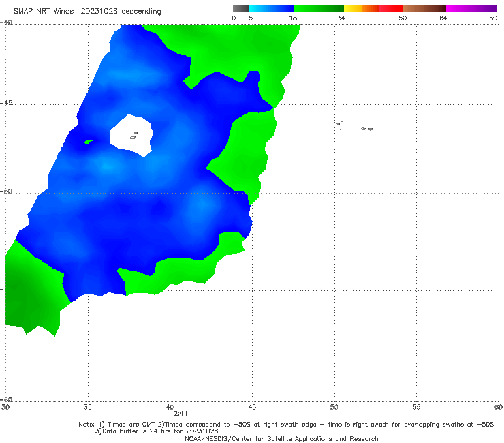The width and height of the screenshot is (504, 443).
Task: Click the latitude axis label '-45'
Action: tap(6, 103)
